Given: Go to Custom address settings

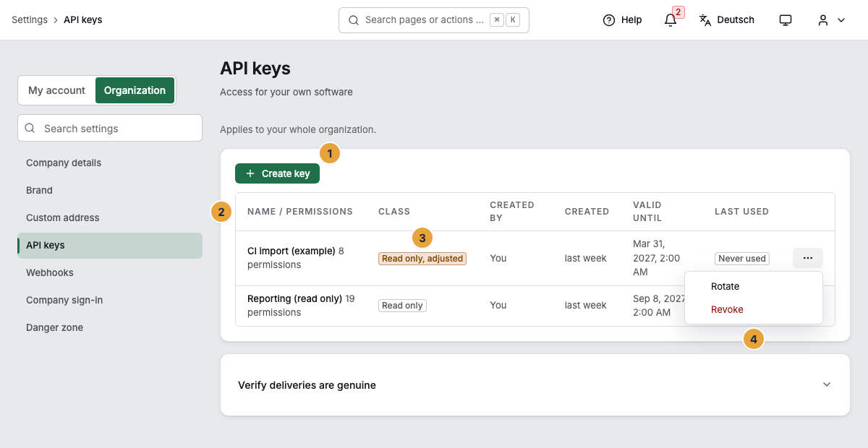Looking at the screenshot, I should pyautogui.click(x=110, y=217).
